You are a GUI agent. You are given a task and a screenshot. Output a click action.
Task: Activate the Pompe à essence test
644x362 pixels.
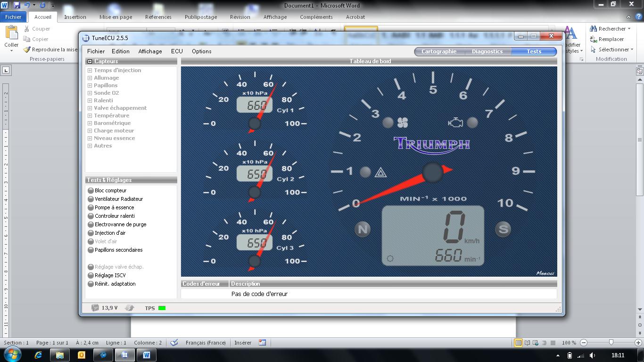coord(111,207)
